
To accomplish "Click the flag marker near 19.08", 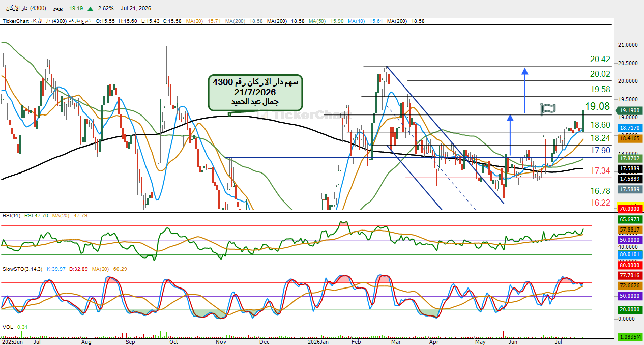I will tap(548, 108).
